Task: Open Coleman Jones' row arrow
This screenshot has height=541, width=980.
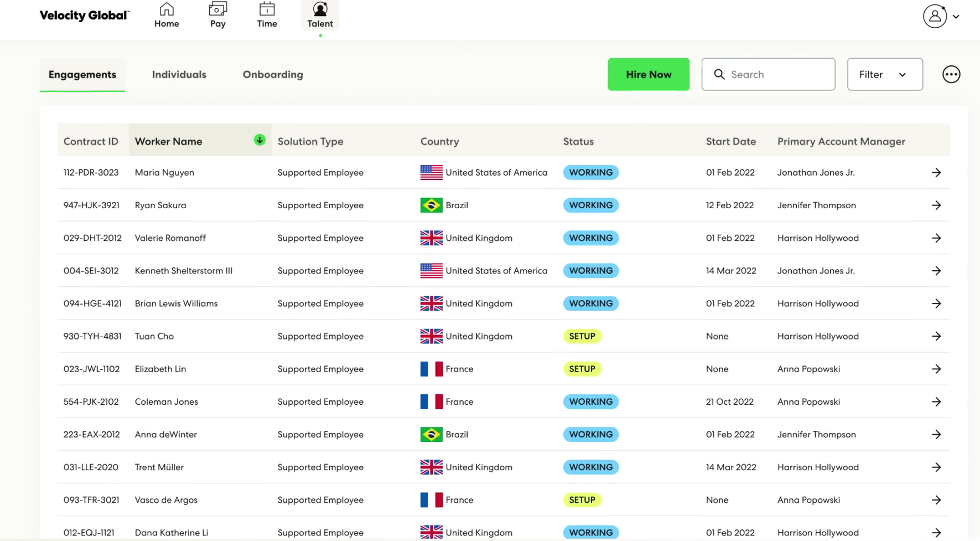Action: [936, 401]
